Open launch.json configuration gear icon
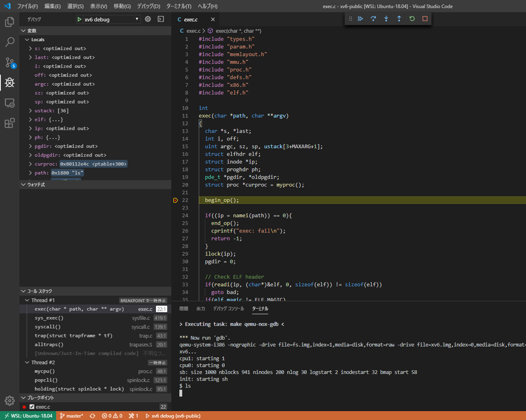526x420 pixels. click(148, 19)
